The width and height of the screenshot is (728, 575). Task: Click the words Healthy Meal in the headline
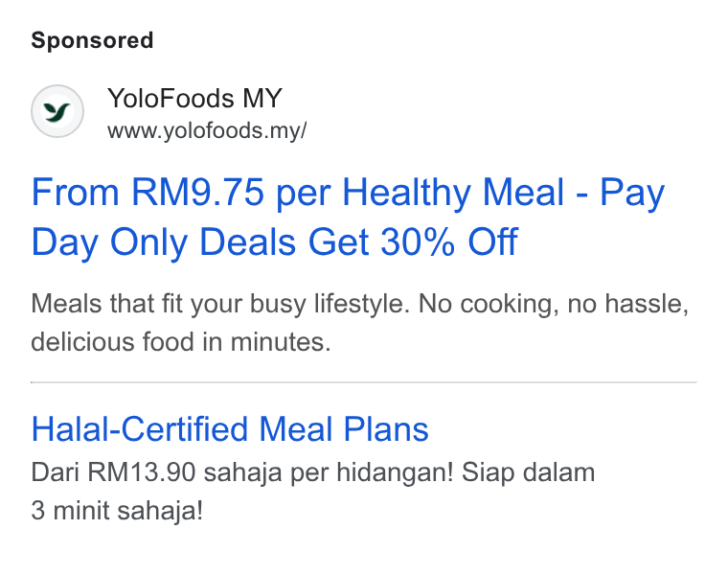point(453,193)
